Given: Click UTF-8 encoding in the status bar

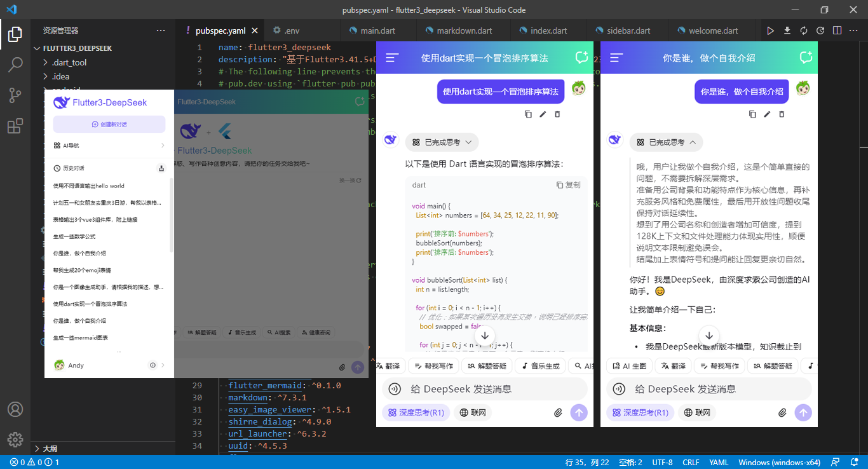Looking at the screenshot, I should pos(662,462).
